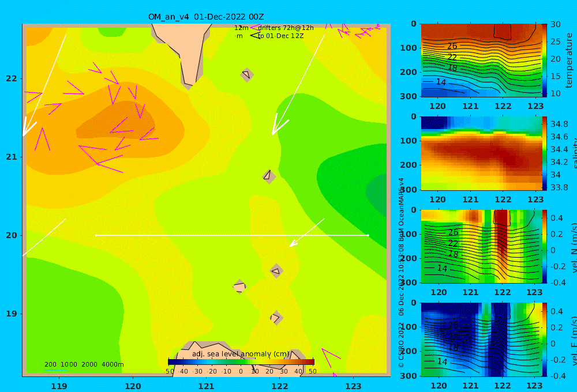This screenshot has height=392, width=577.
Task: Click the 22 contour label in vel. E panel
Action: 453,337
